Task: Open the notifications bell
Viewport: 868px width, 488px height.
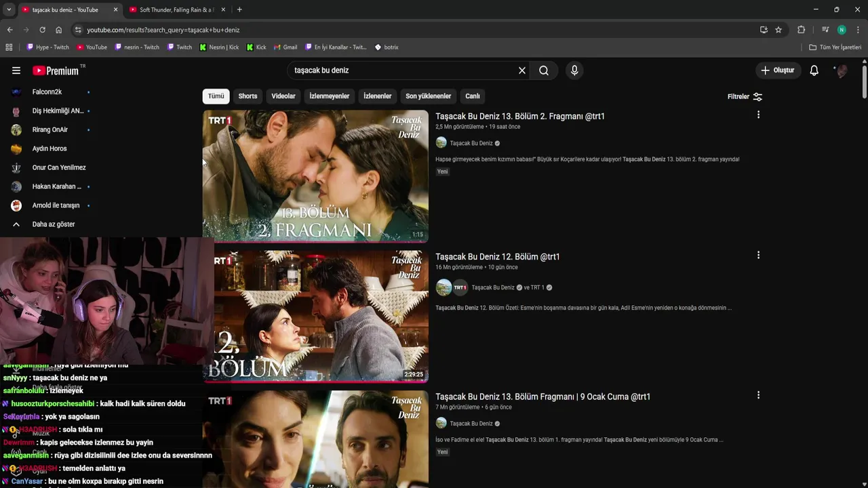Action: (x=814, y=70)
